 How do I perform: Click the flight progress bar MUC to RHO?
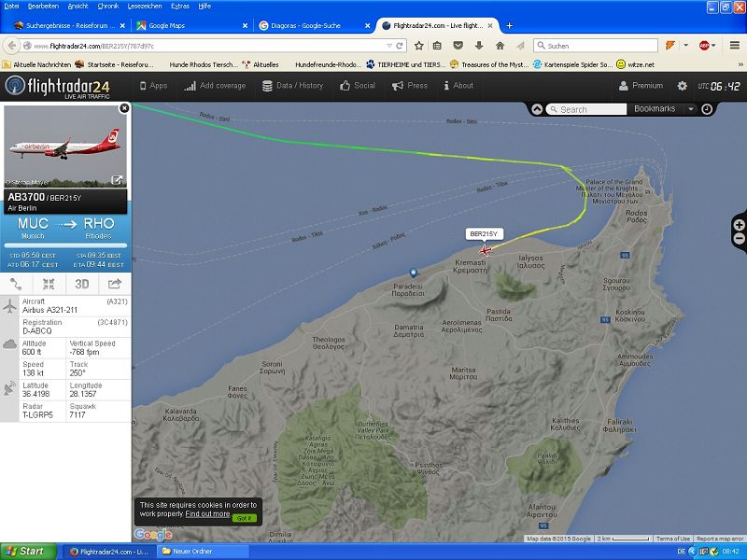coord(65,245)
